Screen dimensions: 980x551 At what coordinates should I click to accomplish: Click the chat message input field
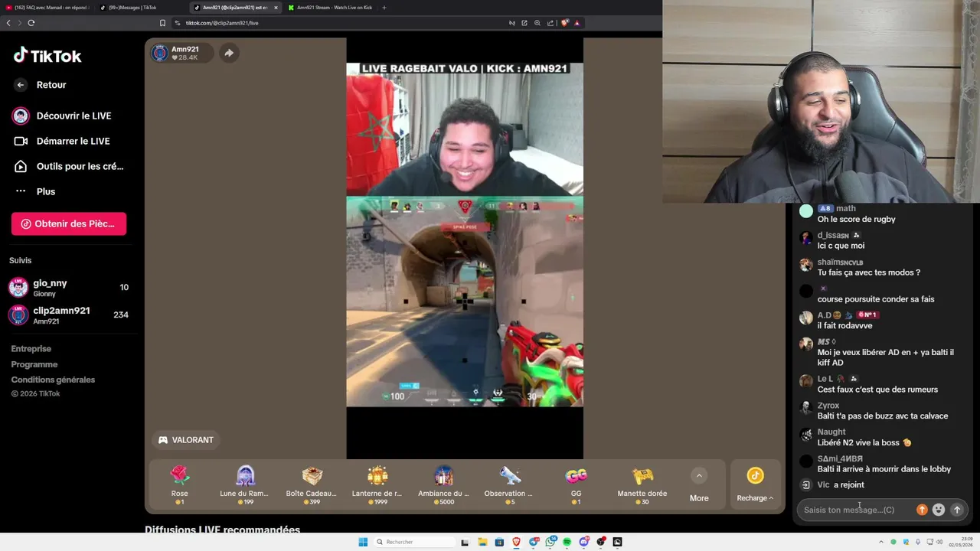854,510
